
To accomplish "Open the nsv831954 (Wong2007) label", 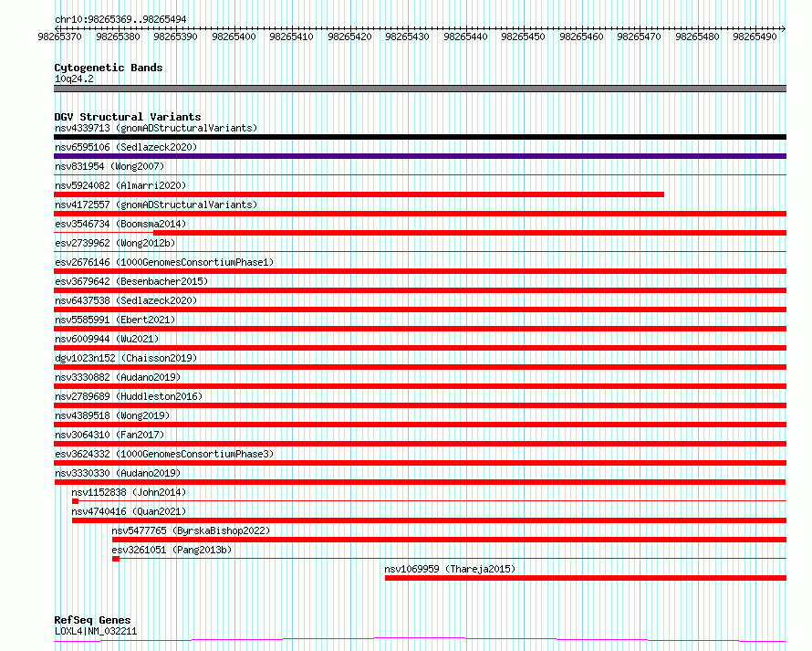I will pyautogui.click(x=109, y=166).
